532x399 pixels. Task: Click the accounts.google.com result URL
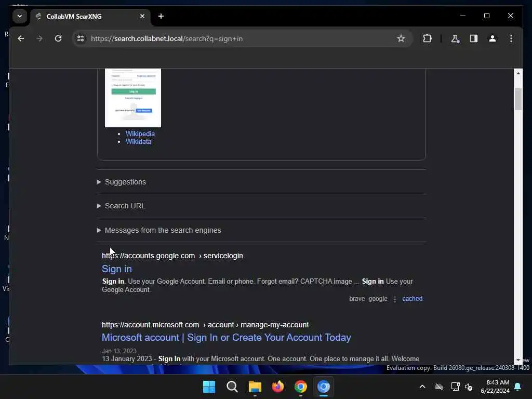coord(172,256)
